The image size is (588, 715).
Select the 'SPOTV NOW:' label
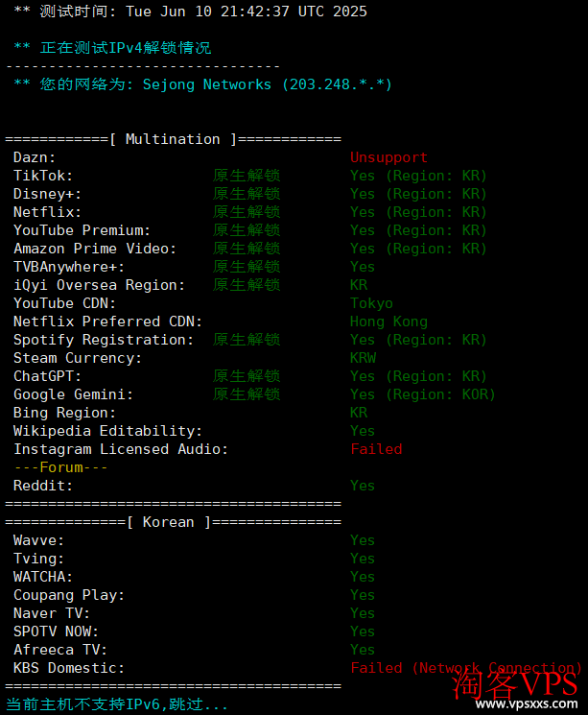[x=56, y=632]
